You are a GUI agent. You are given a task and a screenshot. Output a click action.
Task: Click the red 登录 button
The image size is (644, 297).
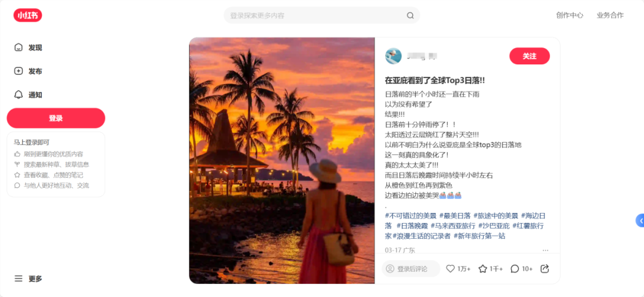56,118
